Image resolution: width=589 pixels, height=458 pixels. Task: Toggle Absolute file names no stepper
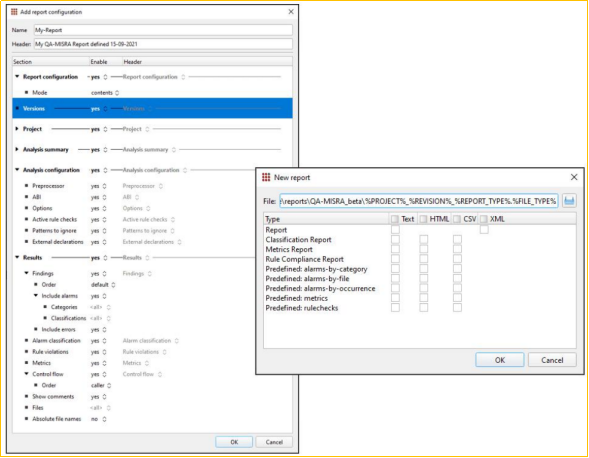[x=104, y=419]
